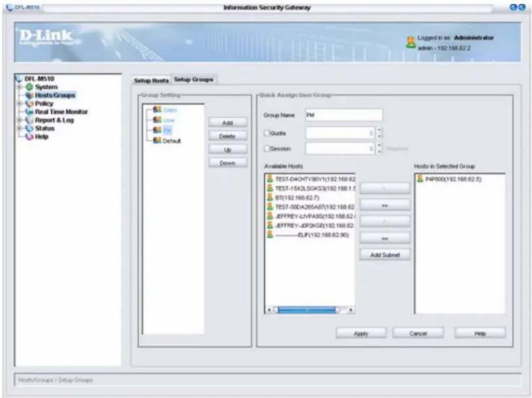Click the Quota value input field

(x=340, y=133)
